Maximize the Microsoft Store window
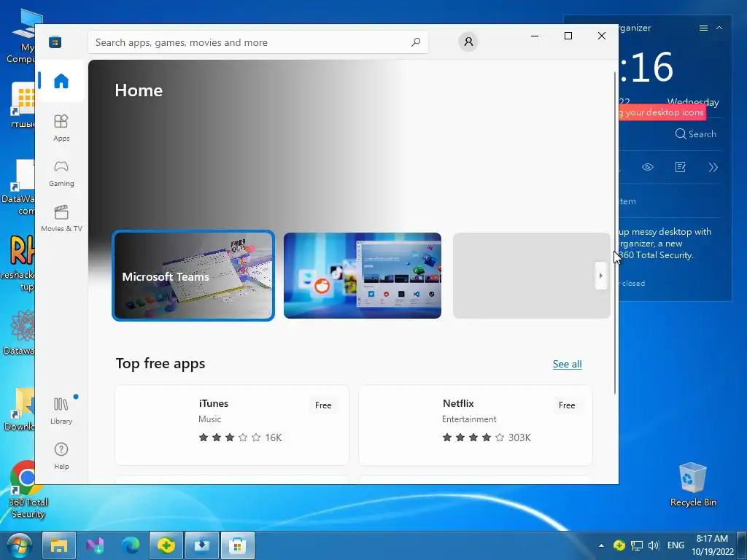Screen dimensions: 747x560 tap(568, 36)
